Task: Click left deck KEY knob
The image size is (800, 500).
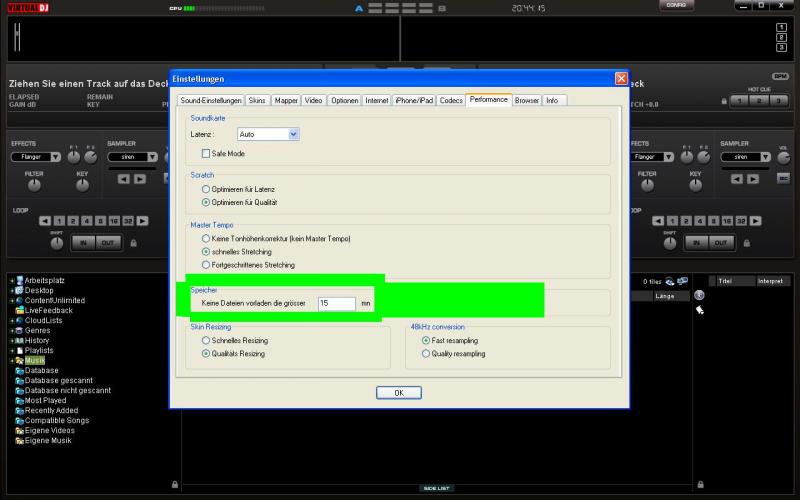Action: point(82,185)
